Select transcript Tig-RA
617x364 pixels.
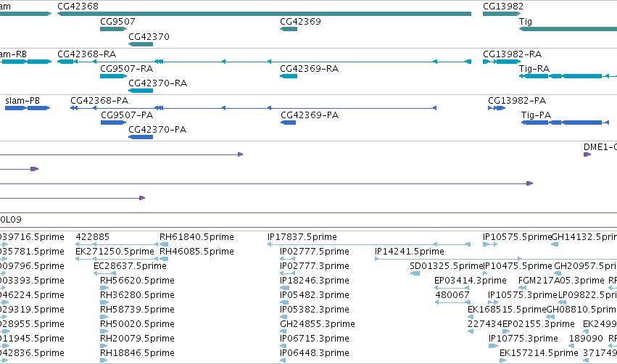coord(568,76)
